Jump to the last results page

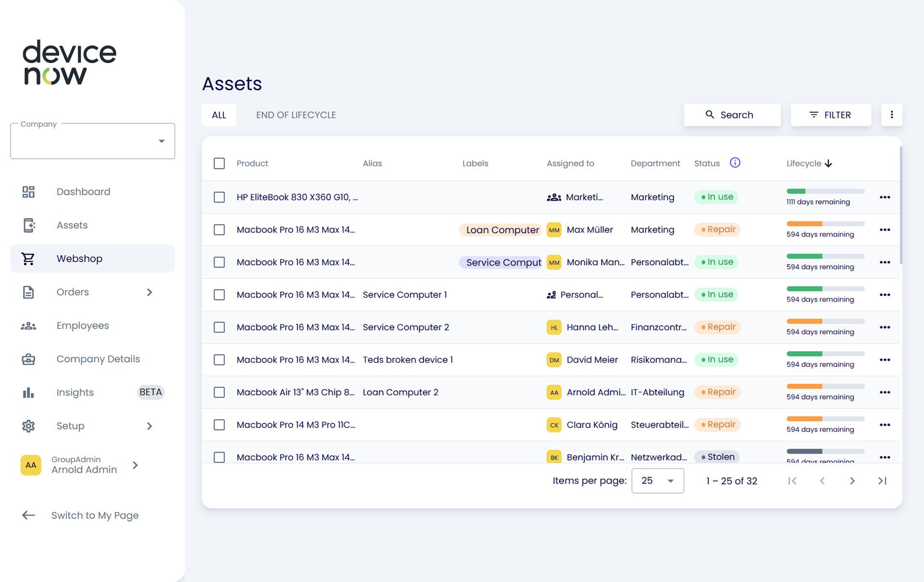point(882,481)
